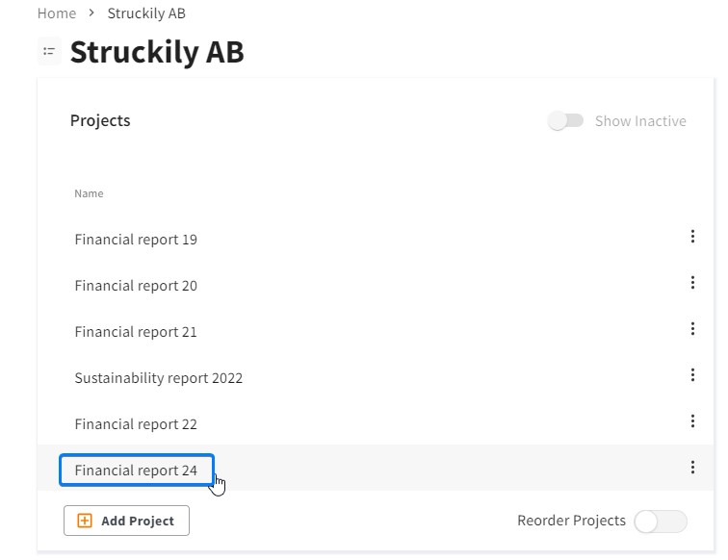Open kebab menu for Financial report 21

[692, 329]
